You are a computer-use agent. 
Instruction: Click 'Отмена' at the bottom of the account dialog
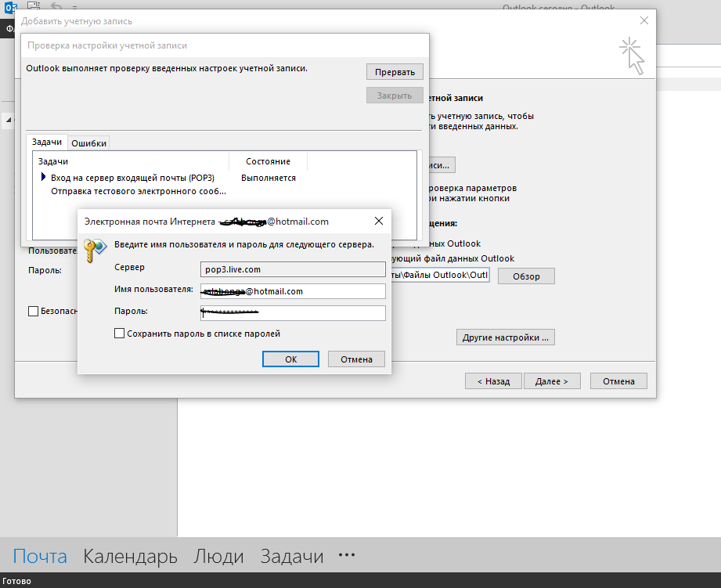[x=618, y=381]
